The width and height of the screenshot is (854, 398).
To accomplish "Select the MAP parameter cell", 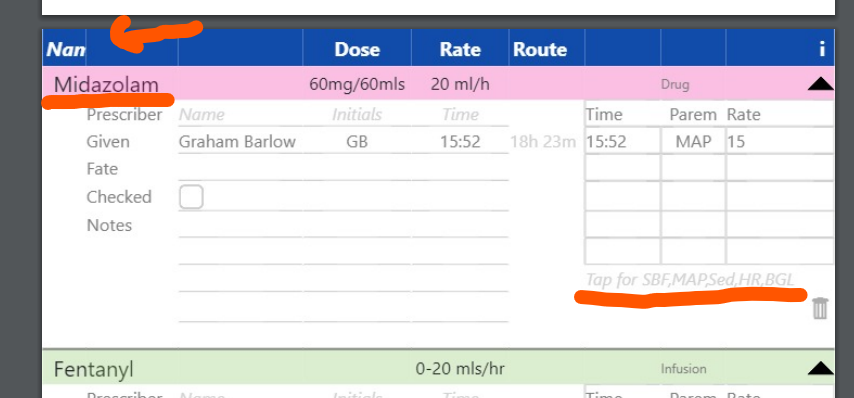I will click(693, 142).
